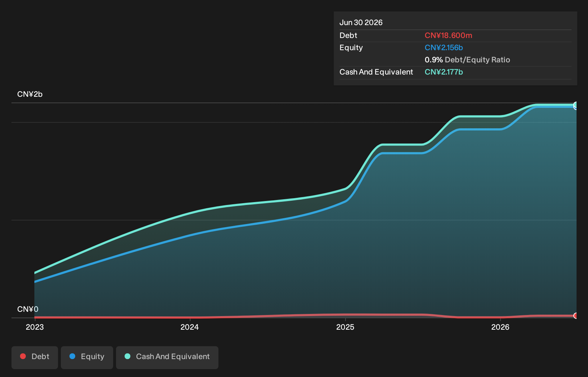Click the 2024 x-axis label

point(189,327)
